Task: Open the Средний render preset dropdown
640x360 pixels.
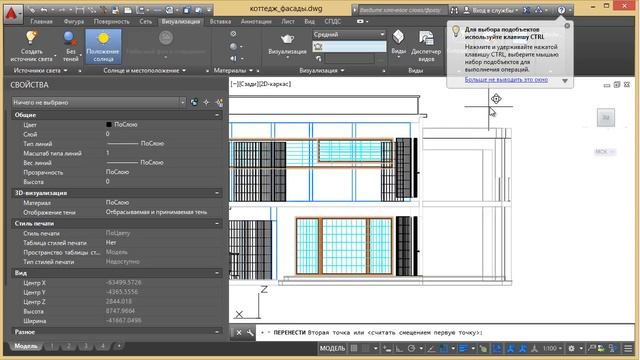Action: pyautogui.click(x=349, y=35)
